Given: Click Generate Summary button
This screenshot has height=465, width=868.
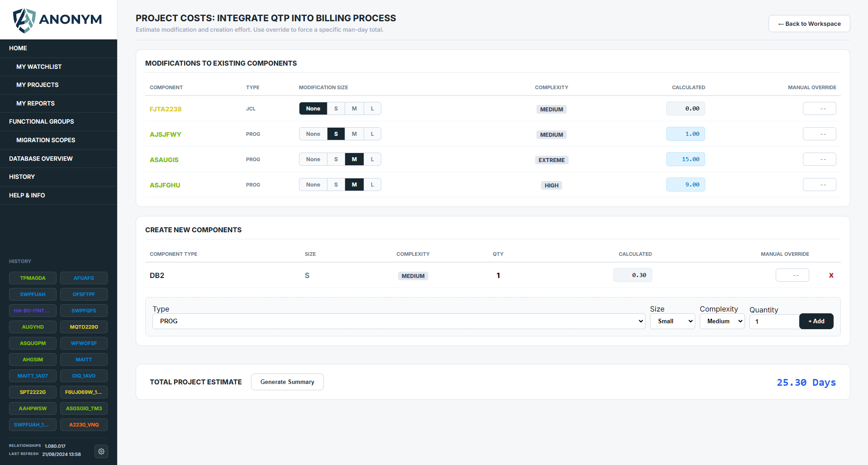Looking at the screenshot, I should (287, 382).
